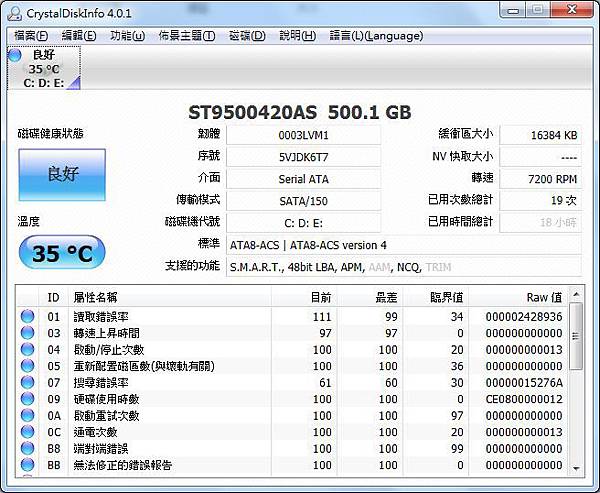Click status orb for attribute 03 row
600x493 pixels.
pos(27,333)
